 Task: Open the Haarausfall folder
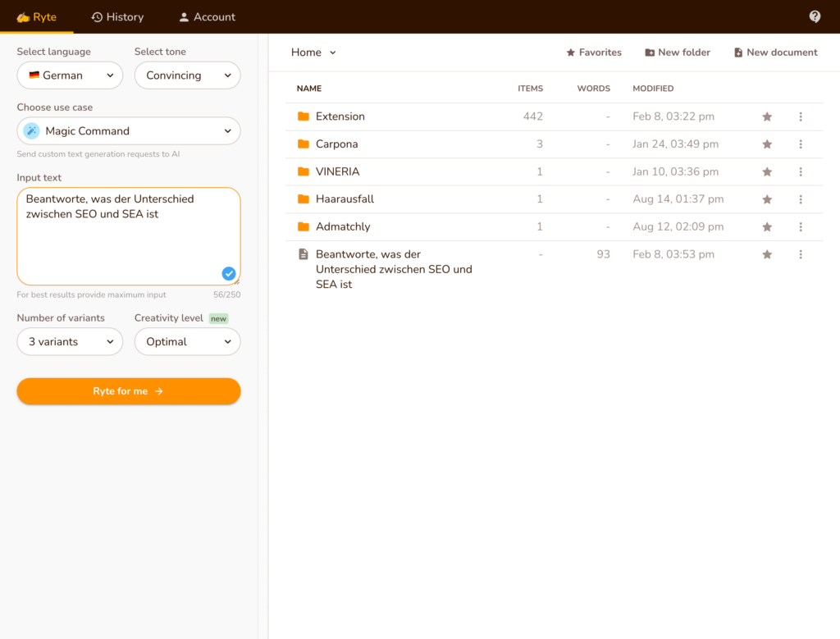[345, 199]
